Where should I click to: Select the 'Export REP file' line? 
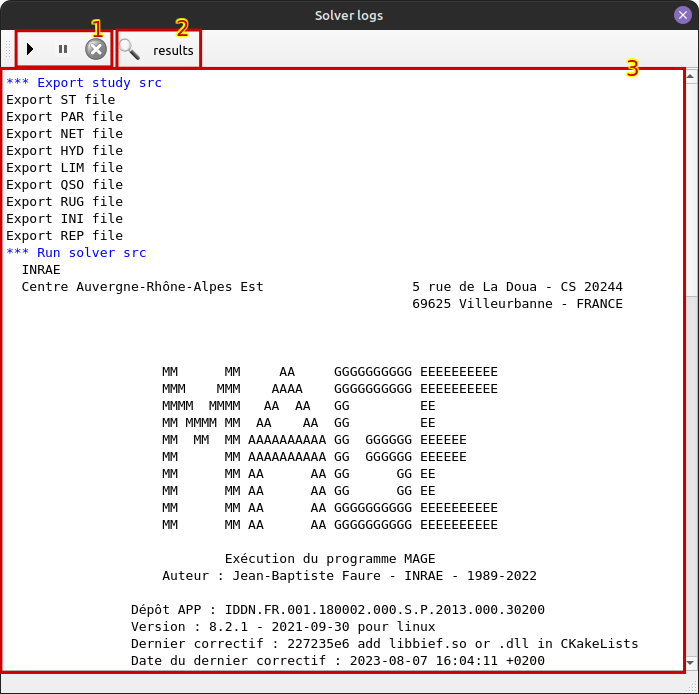coord(64,236)
